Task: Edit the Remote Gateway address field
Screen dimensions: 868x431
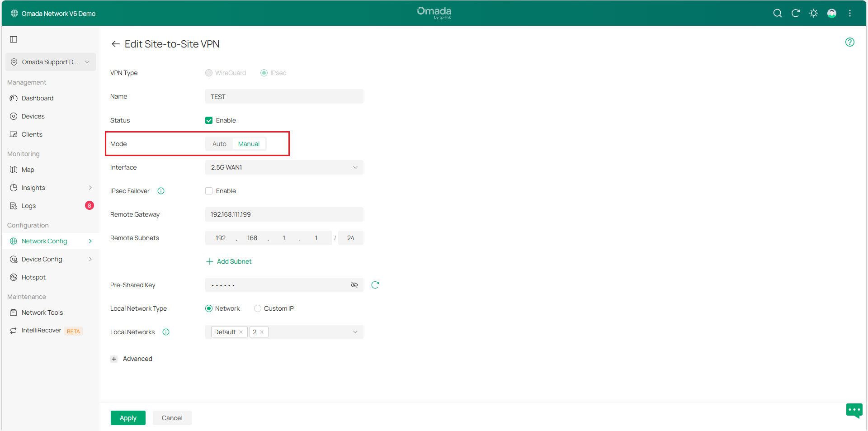Action: [x=284, y=214]
